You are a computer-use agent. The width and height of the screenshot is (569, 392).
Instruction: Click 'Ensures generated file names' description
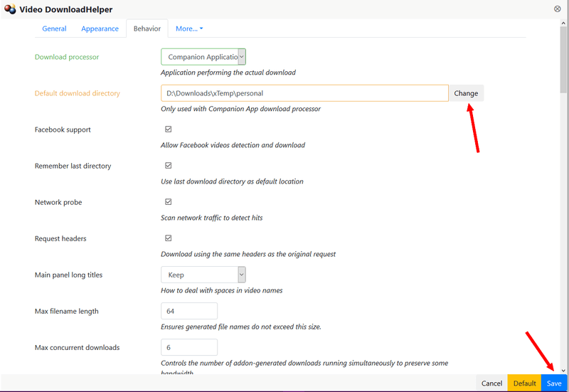[x=241, y=327]
